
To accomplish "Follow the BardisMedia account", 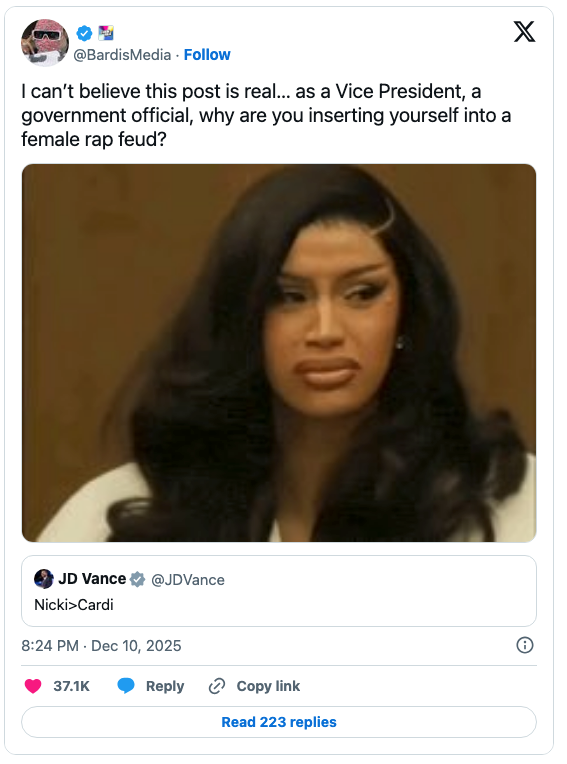I will 207,55.
